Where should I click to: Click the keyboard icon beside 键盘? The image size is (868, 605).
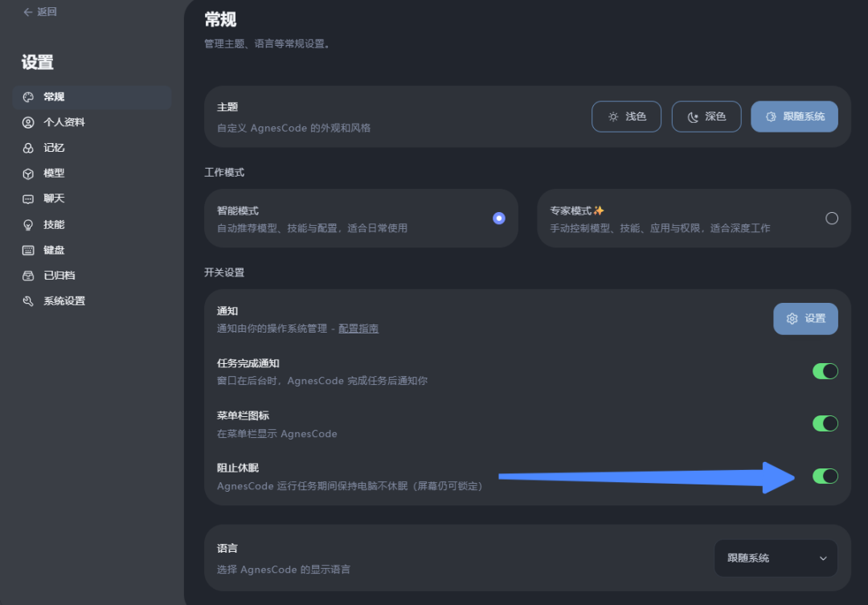click(28, 250)
